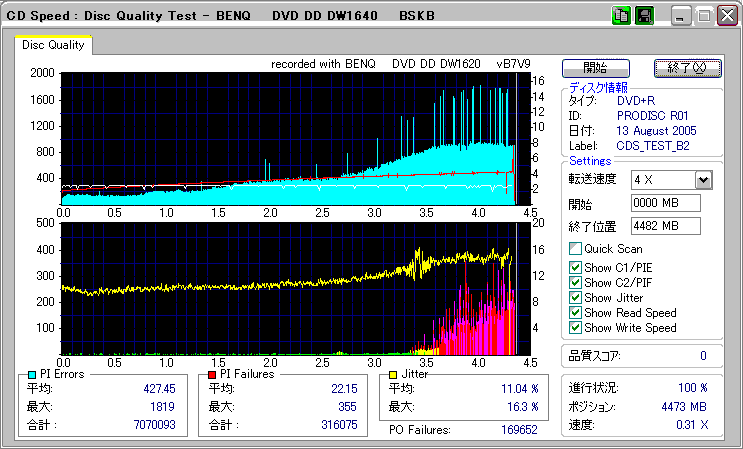Click the cyan PI Errors legend square
Image resolution: width=743 pixels, height=449 pixels.
point(31,374)
